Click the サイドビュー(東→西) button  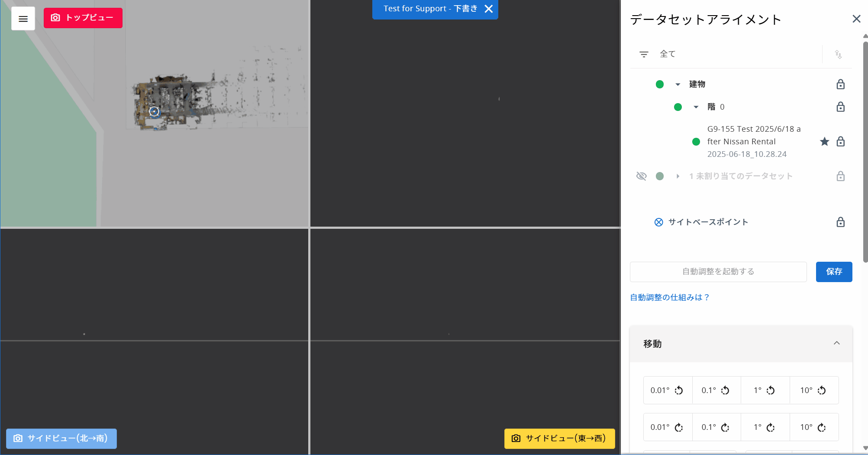[x=559, y=439]
